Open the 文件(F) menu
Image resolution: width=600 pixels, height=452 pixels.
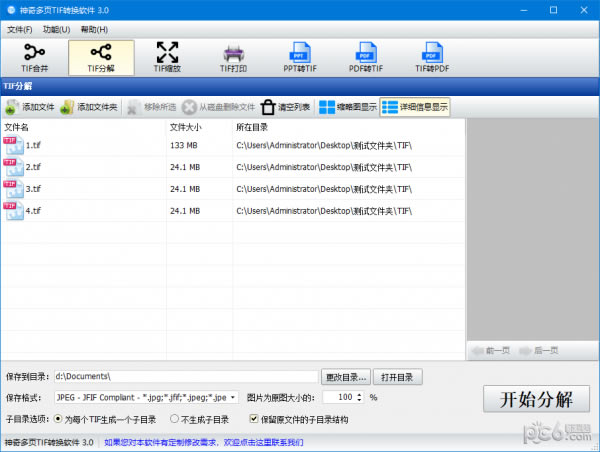click(20, 29)
